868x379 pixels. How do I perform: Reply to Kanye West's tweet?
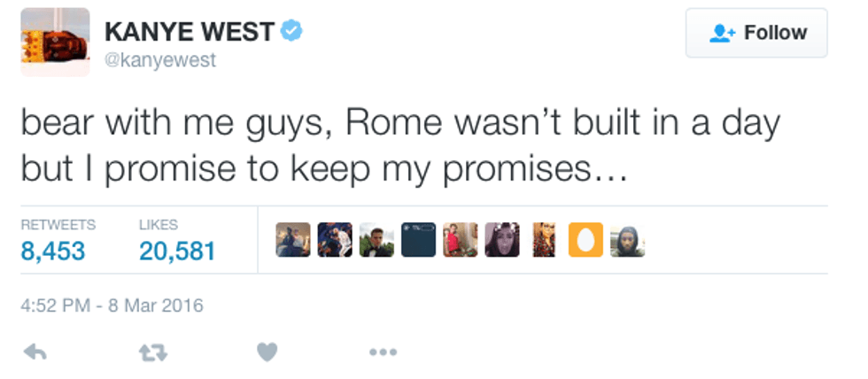(34, 352)
